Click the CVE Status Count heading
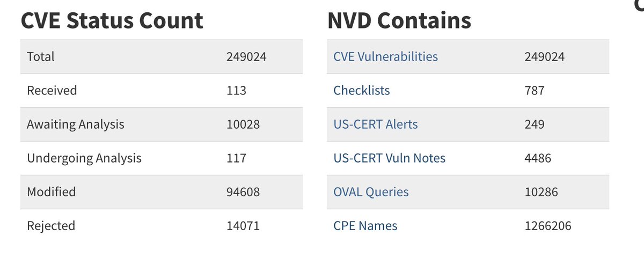Screen dimensions: 644x273 [112, 21]
